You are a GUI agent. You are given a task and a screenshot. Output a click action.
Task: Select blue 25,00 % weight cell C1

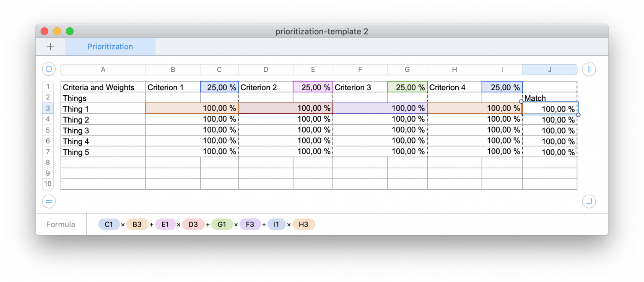pyautogui.click(x=219, y=87)
